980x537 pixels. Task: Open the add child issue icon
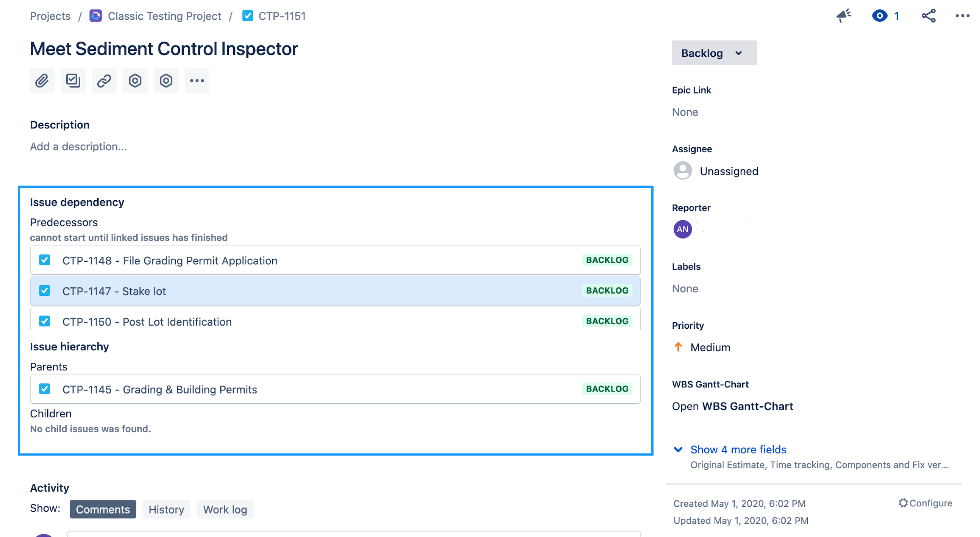point(73,80)
